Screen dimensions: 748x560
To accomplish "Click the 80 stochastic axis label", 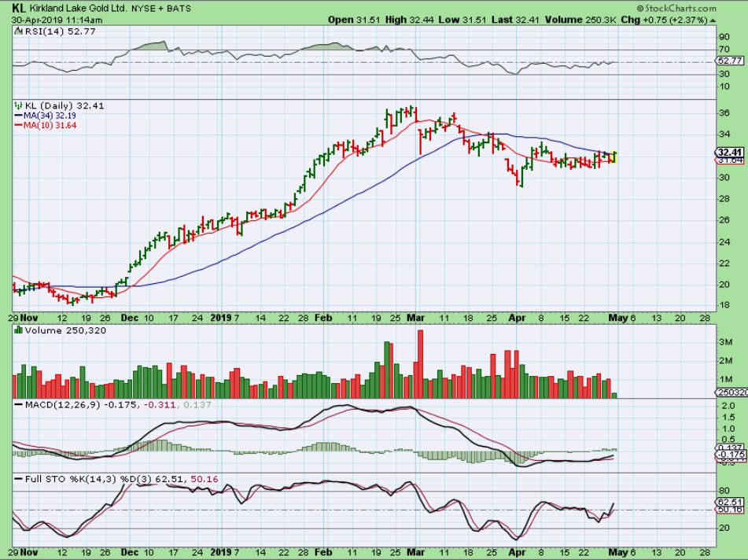I will (724, 491).
